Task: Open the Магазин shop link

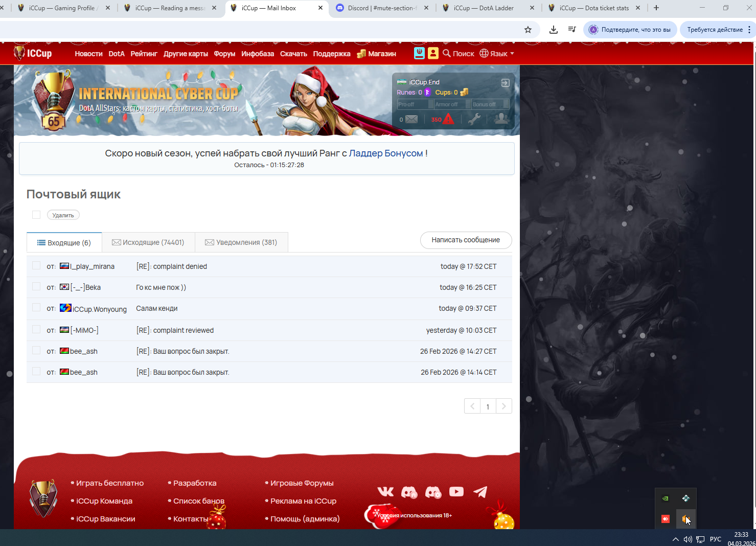Action: [377, 54]
